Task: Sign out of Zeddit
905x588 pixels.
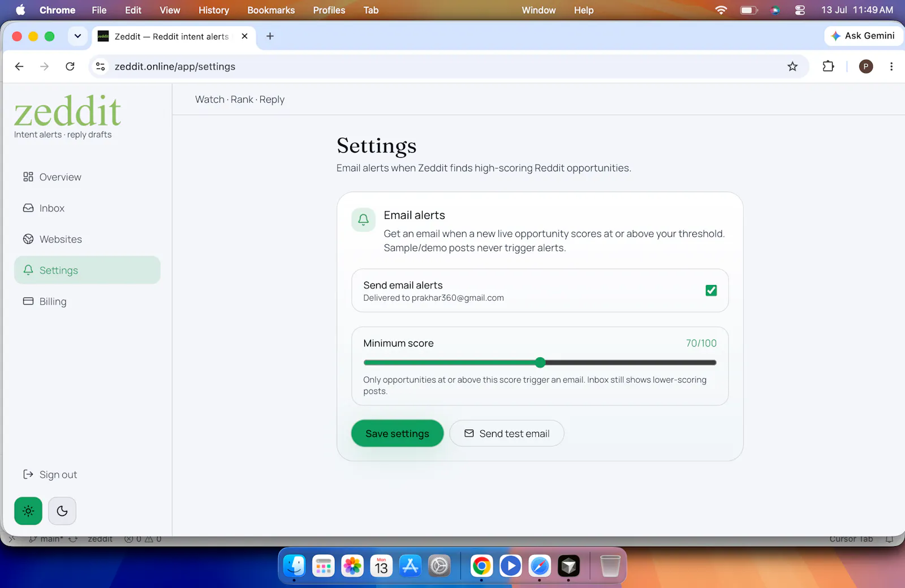Action: (50, 474)
